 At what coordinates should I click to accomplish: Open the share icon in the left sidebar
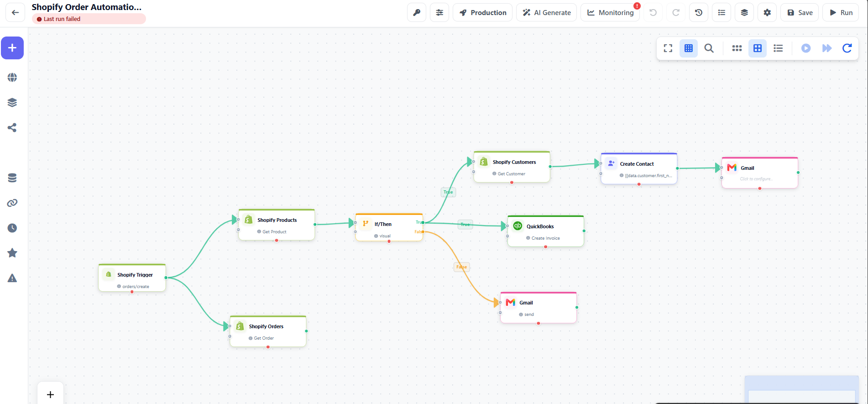click(x=12, y=128)
